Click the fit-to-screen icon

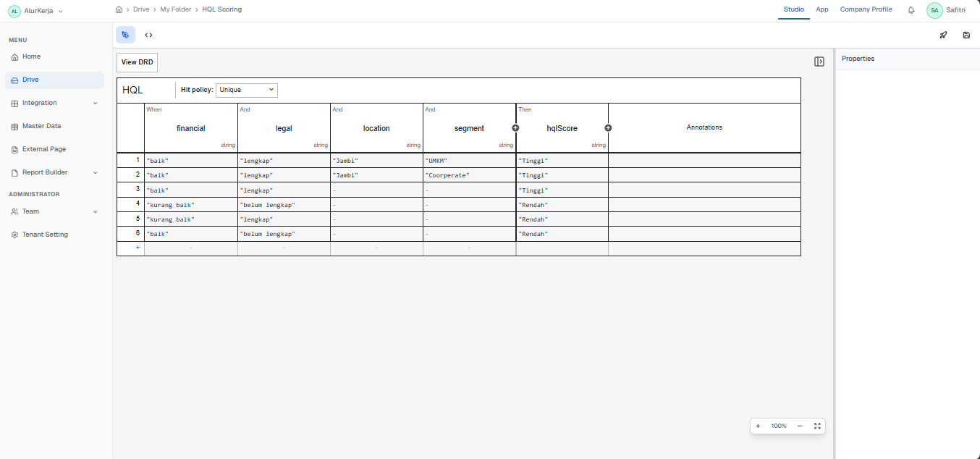coord(817,426)
